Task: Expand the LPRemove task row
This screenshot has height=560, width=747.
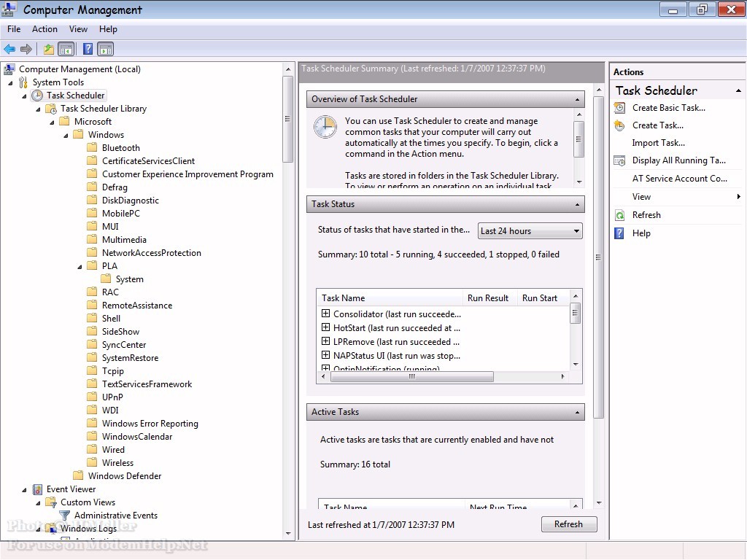Action: [326, 341]
